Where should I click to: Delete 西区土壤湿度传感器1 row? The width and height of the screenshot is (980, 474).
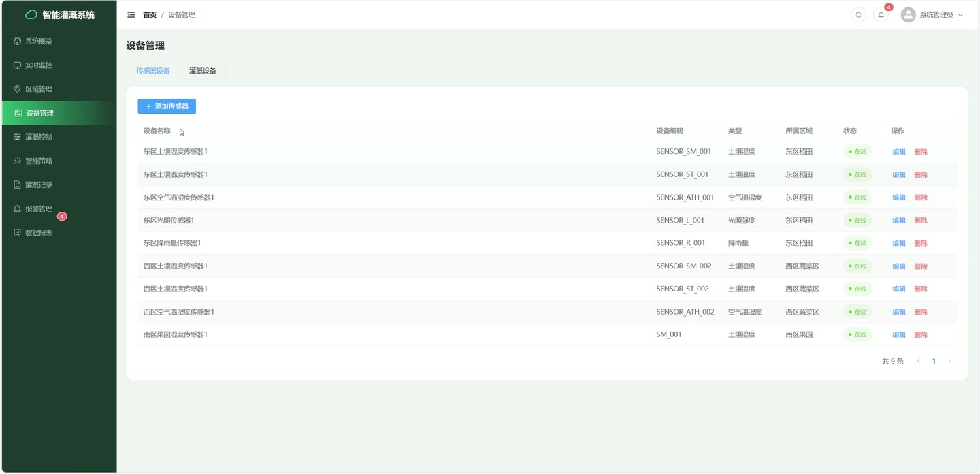921,266
